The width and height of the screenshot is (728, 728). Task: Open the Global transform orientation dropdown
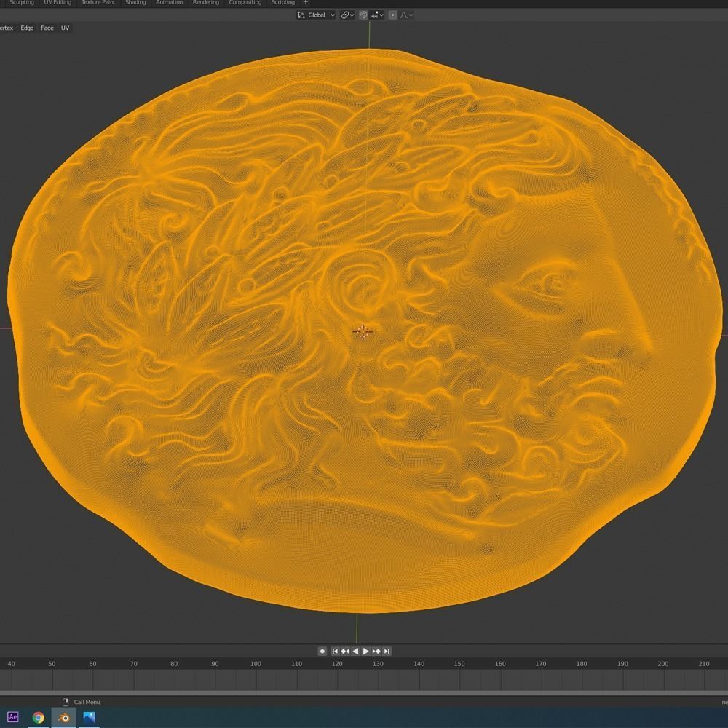[316, 15]
